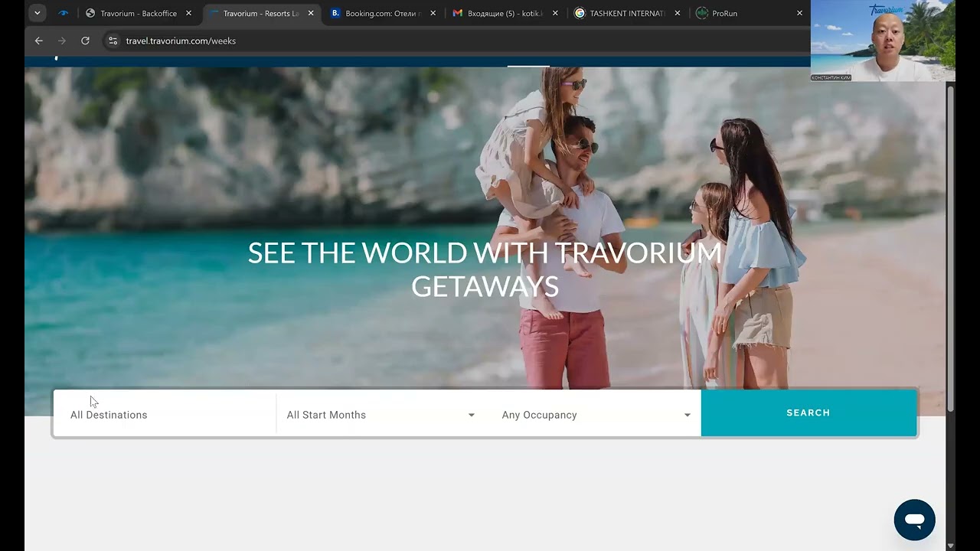This screenshot has height=551, width=980.
Task: Switch to the pinned blue eye tab
Action: [64, 13]
